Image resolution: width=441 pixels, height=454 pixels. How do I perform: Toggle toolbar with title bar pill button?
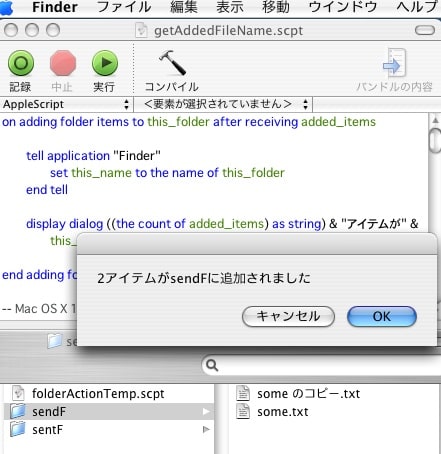click(x=425, y=30)
